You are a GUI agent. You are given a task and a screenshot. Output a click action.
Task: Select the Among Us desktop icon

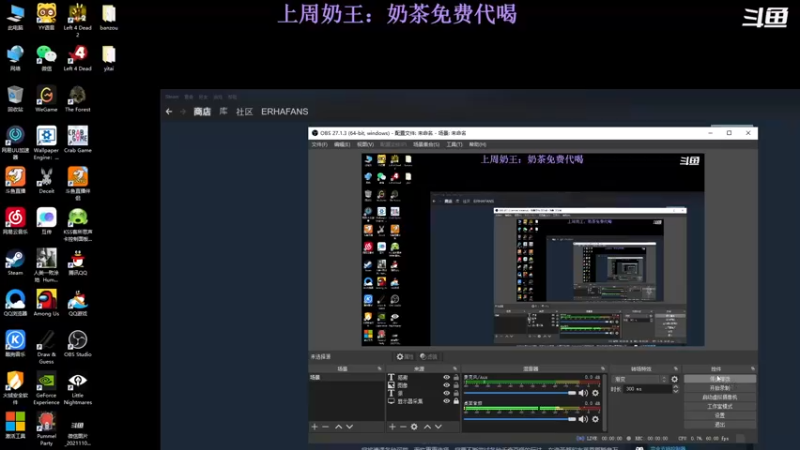pos(46,303)
